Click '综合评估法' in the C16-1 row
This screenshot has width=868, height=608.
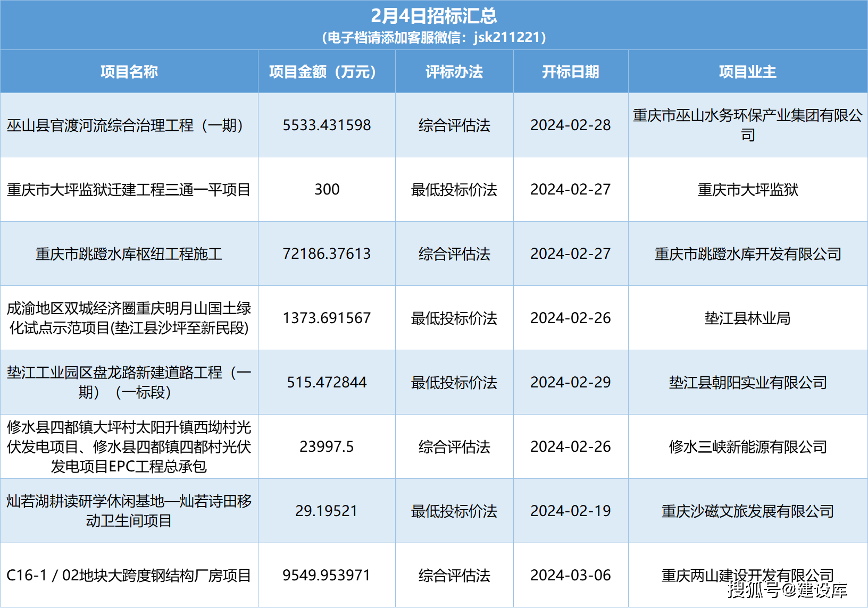point(454,576)
